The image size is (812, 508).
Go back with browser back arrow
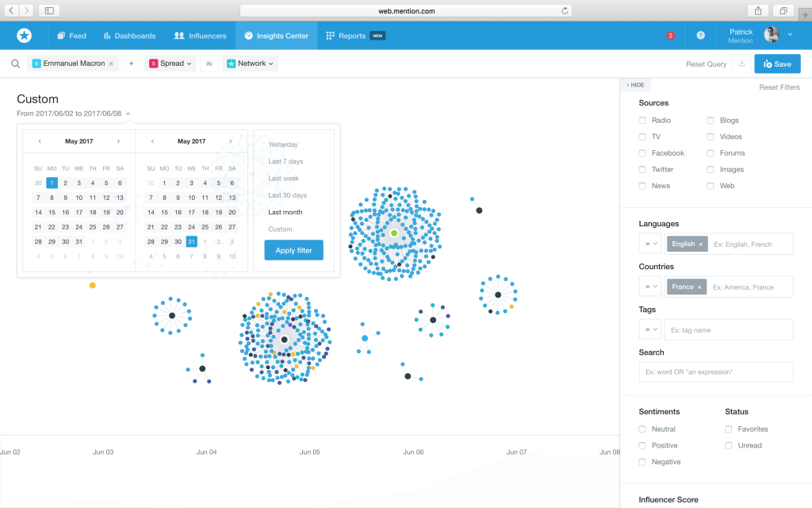click(x=11, y=10)
